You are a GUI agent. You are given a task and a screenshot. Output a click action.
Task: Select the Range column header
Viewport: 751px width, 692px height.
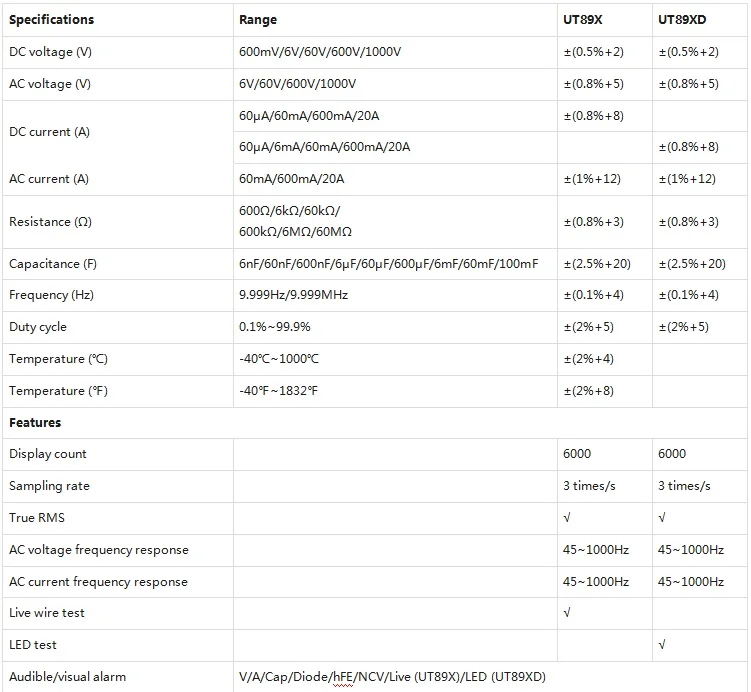pos(258,20)
